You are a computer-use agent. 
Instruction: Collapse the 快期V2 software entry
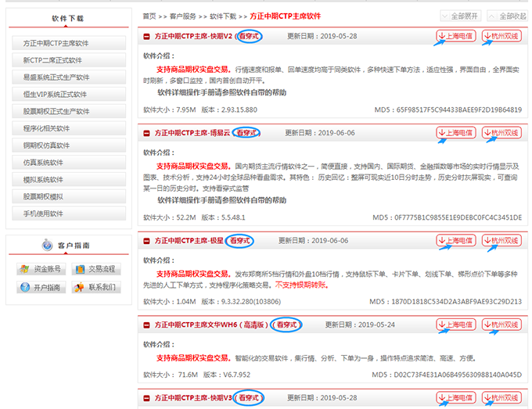[x=146, y=38]
